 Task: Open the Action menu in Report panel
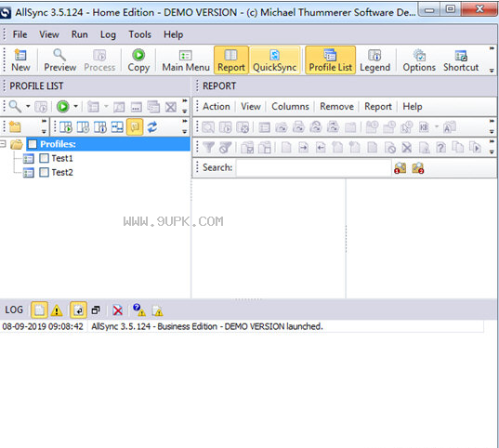coord(217,106)
